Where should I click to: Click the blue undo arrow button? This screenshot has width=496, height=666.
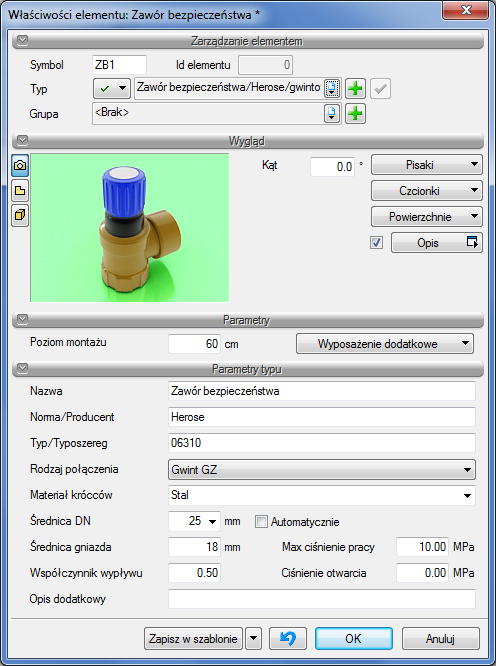point(288,638)
